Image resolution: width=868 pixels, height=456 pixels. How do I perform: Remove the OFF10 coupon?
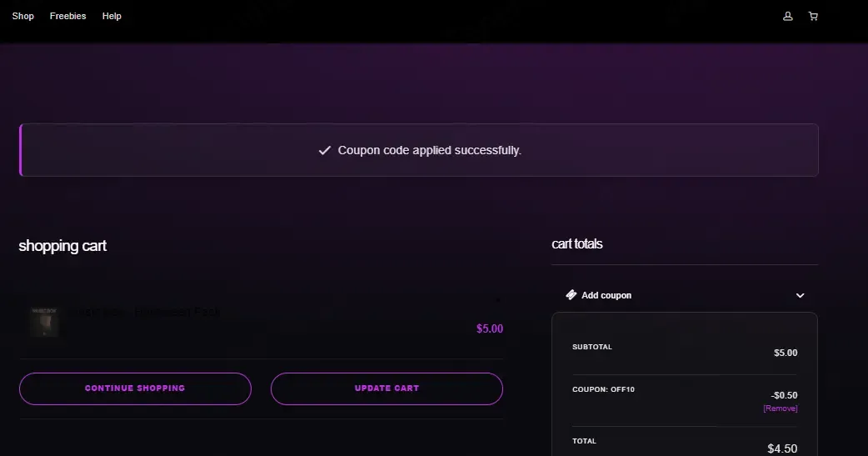tap(780, 408)
